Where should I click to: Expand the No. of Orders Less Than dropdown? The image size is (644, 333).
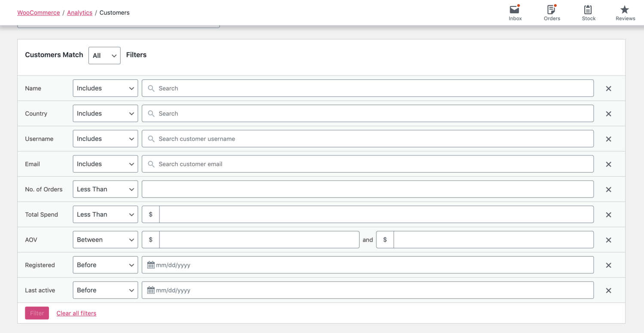105,189
